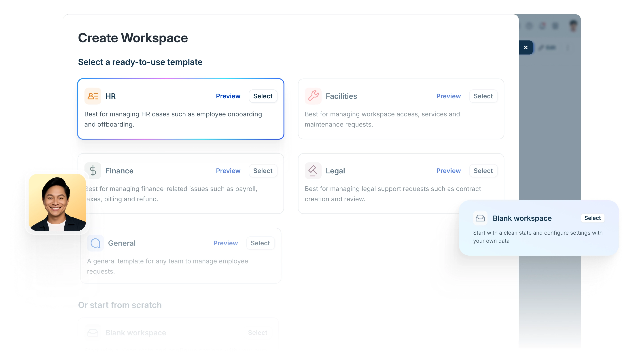
Task: Preview the Facilities template
Action: coord(448,96)
